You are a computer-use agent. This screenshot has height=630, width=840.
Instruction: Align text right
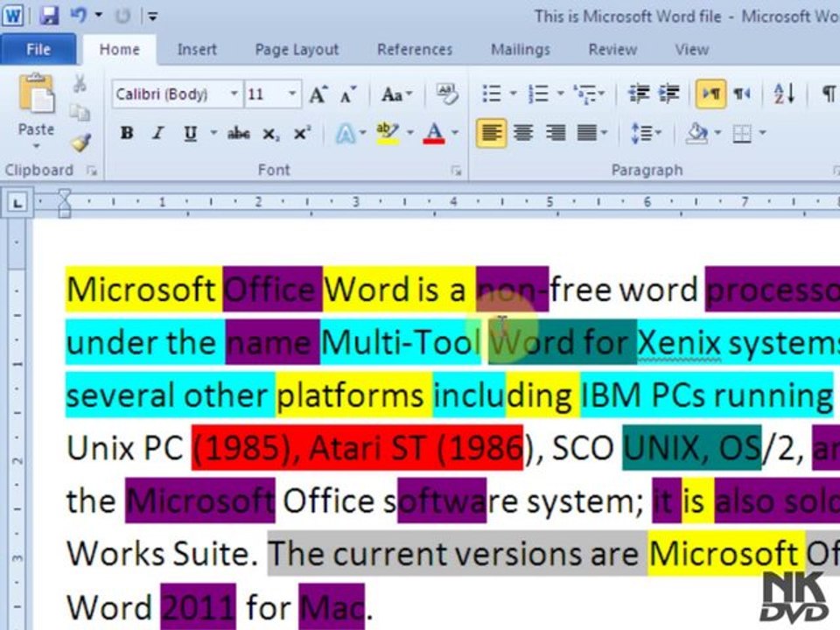(x=555, y=132)
